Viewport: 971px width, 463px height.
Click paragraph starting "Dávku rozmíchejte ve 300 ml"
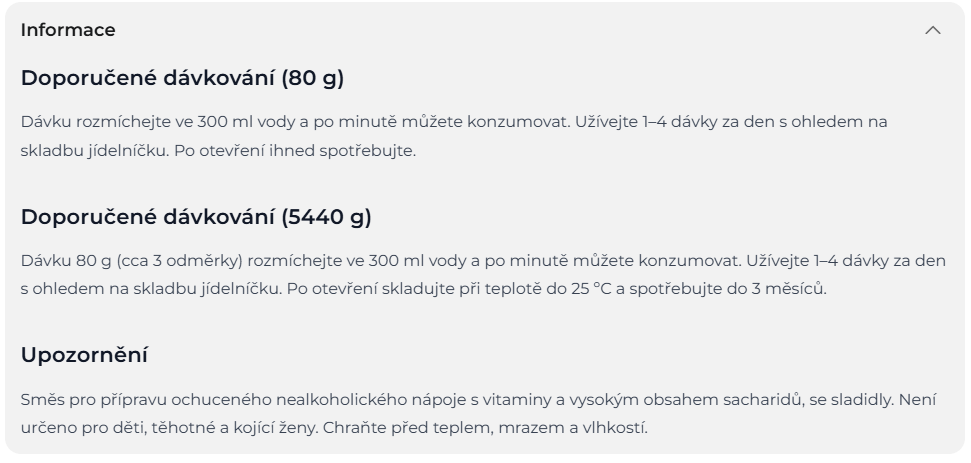(x=454, y=122)
